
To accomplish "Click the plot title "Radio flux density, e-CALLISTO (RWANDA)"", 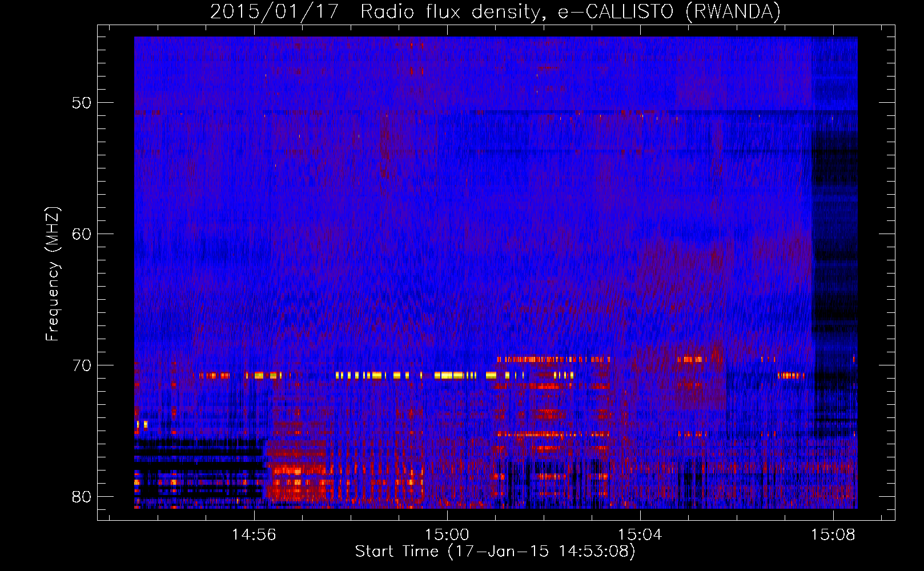I will tap(571, 11).
